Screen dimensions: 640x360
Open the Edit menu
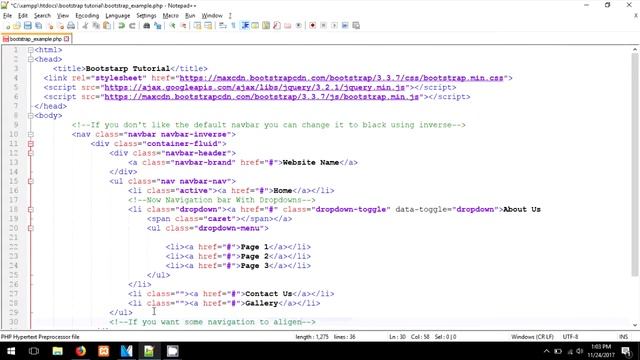click(x=23, y=16)
